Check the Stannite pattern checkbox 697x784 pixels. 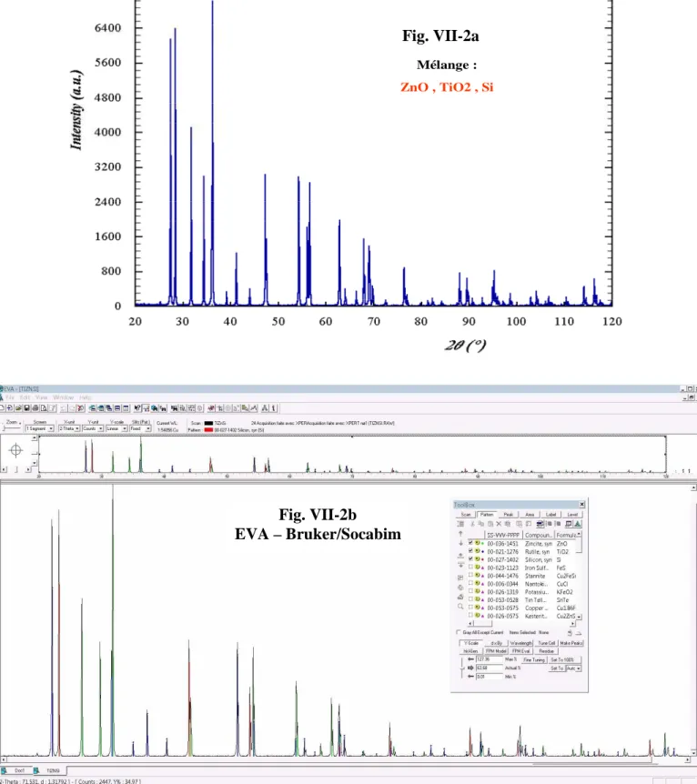pyautogui.click(x=470, y=575)
